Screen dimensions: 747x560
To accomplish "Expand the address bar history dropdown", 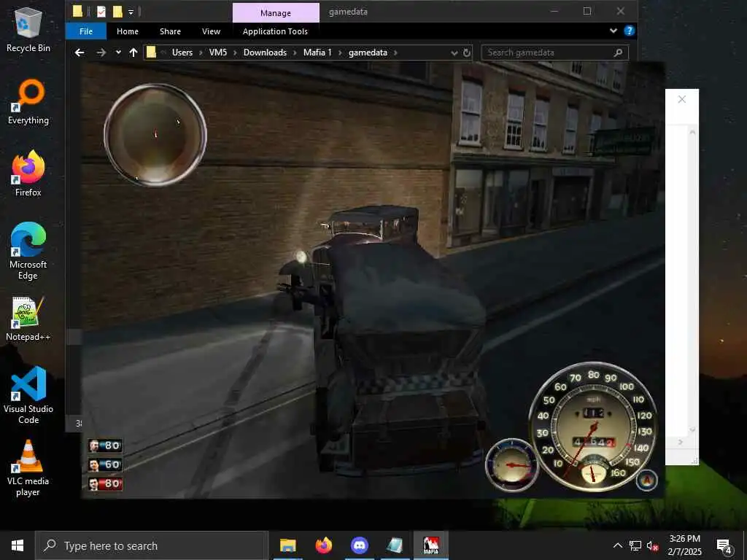I will tap(454, 52).
